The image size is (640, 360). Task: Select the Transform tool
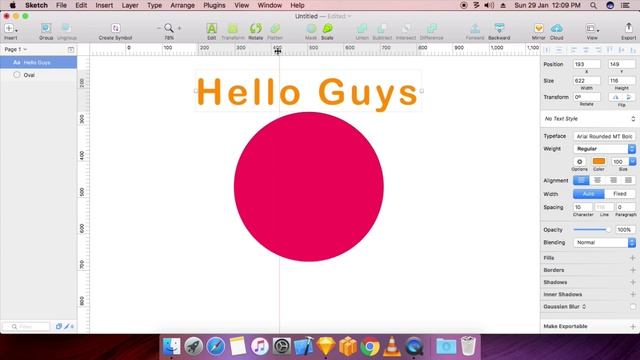(x=233, y=28)
